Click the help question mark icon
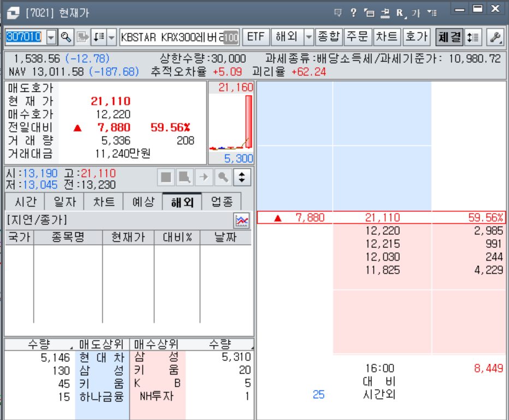 click(353, 12)
